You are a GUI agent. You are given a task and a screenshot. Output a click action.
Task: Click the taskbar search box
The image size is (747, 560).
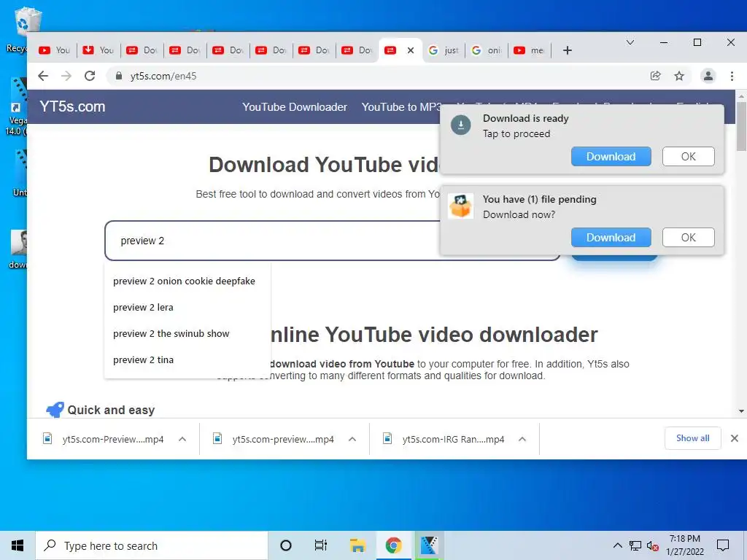point(152,545)
